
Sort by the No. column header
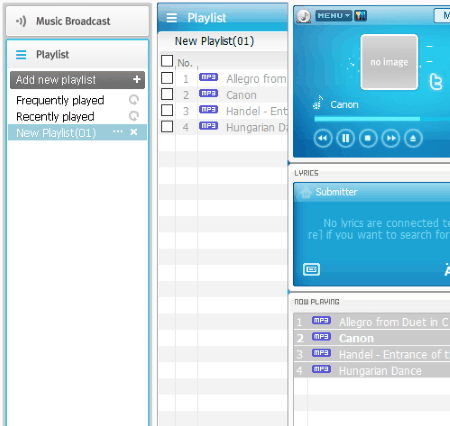[185, 63]
